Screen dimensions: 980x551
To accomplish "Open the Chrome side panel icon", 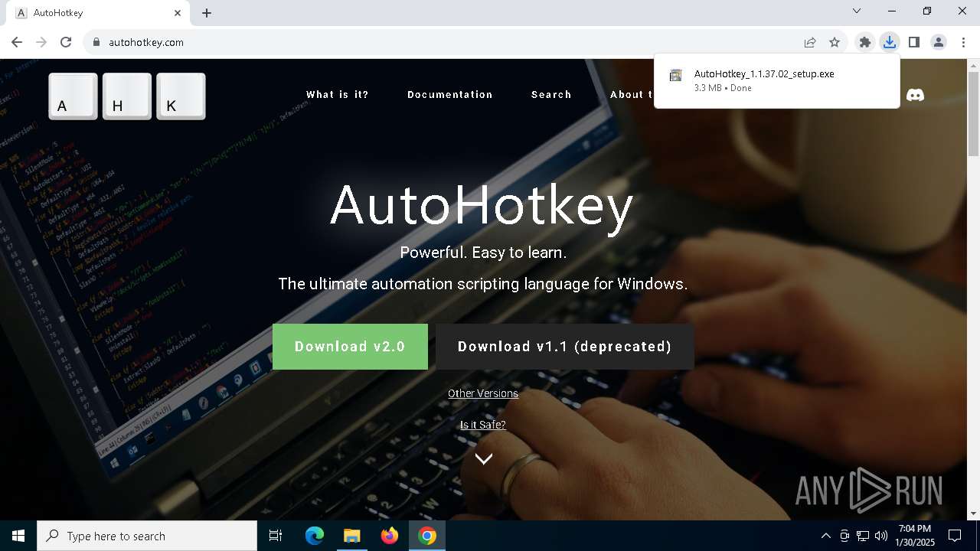I will (913, 42).
